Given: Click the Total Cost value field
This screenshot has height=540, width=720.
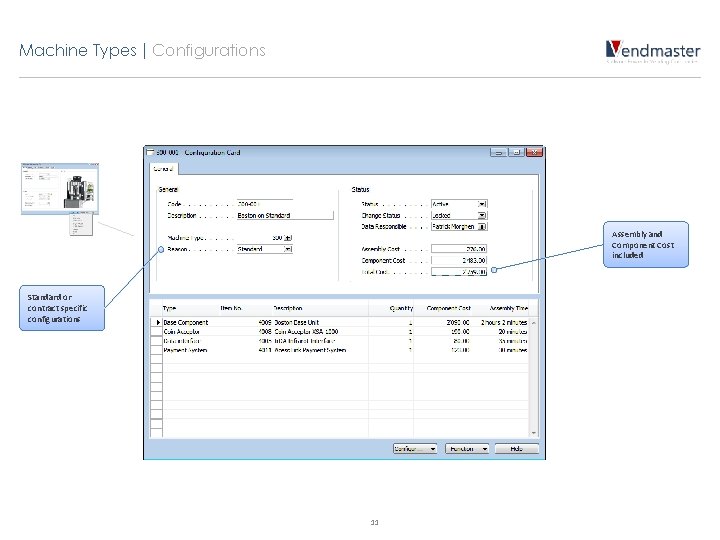Looking at the screenshot, I should click(x=459, y=272).
